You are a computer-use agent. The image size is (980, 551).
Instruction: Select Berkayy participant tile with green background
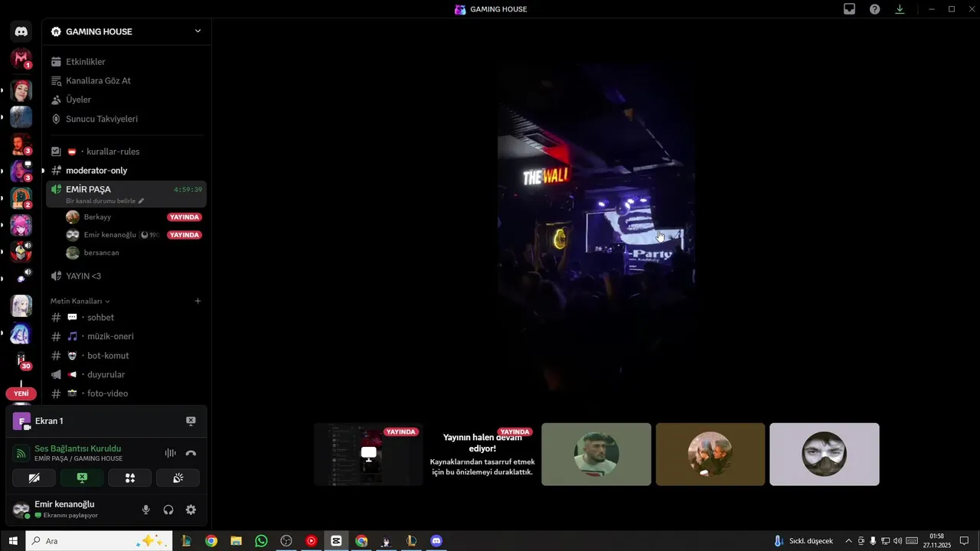tap(596, 454)
